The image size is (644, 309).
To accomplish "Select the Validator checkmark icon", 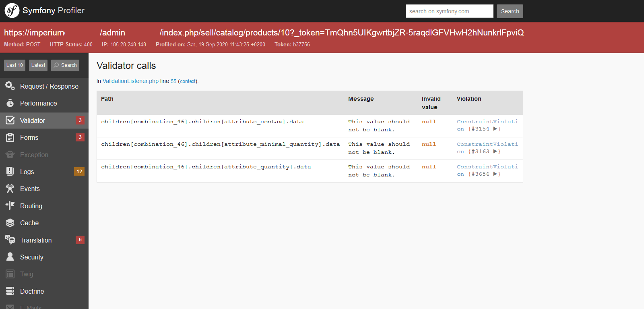I will [x=10, y=120].
